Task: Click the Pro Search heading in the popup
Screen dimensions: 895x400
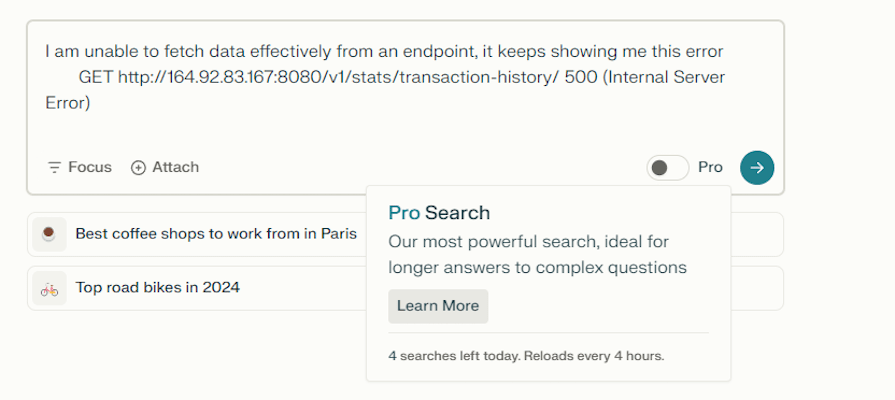Action: click(x=439, y=213)
